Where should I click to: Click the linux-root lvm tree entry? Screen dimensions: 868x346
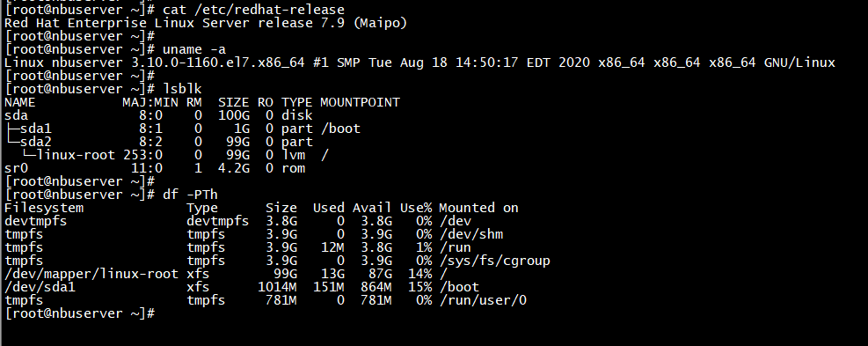[68, 155]
